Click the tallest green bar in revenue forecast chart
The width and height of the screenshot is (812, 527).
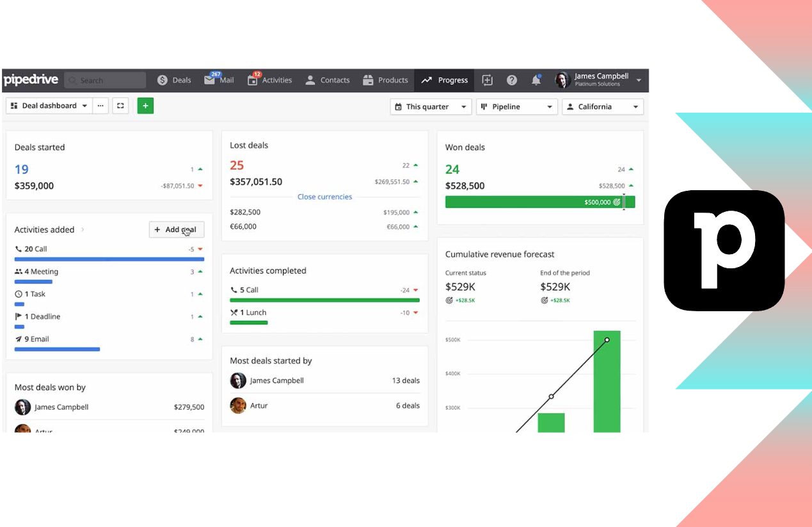coord(607,382)
